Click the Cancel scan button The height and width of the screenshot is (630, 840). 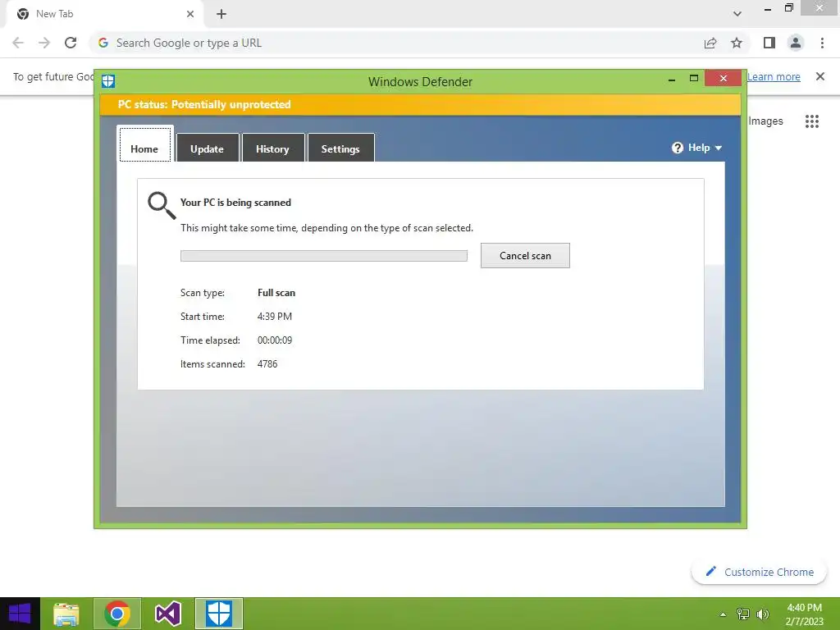[x=525, y=256]
